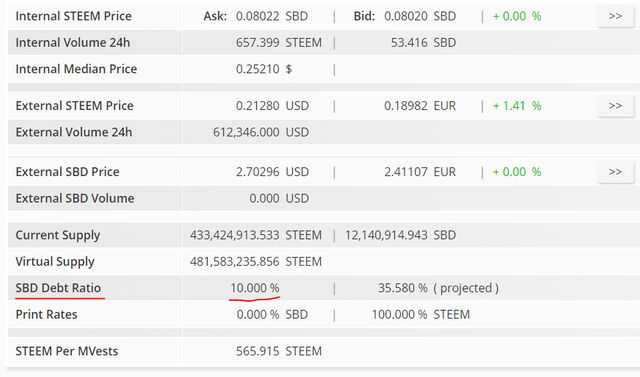Click the + 0.00 % on Internal STEEM Price row
The width and height of the screenshot is (640, 377).
(x=517, y=16)
